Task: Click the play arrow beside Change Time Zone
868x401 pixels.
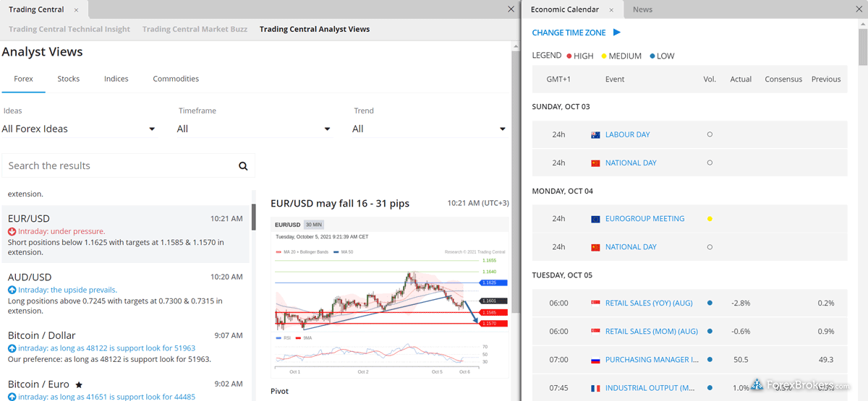Action: pyautogui.click(x=617, y=33)
